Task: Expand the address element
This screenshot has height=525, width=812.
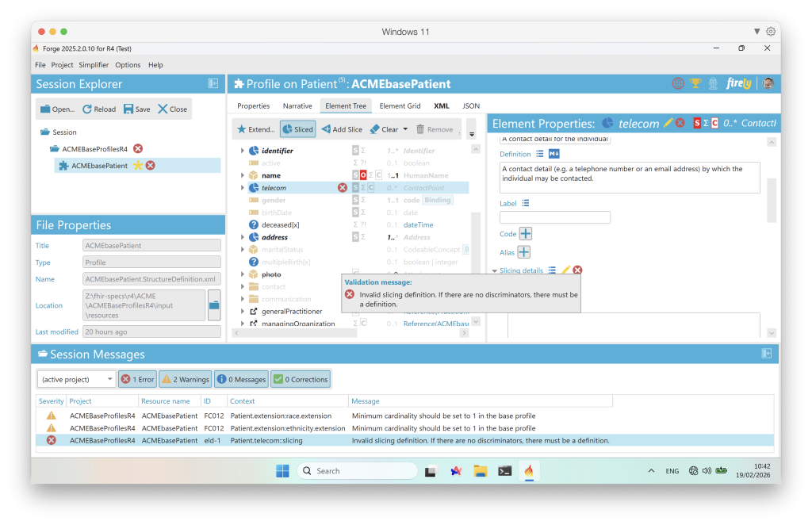Action: (x=243, y=237)
